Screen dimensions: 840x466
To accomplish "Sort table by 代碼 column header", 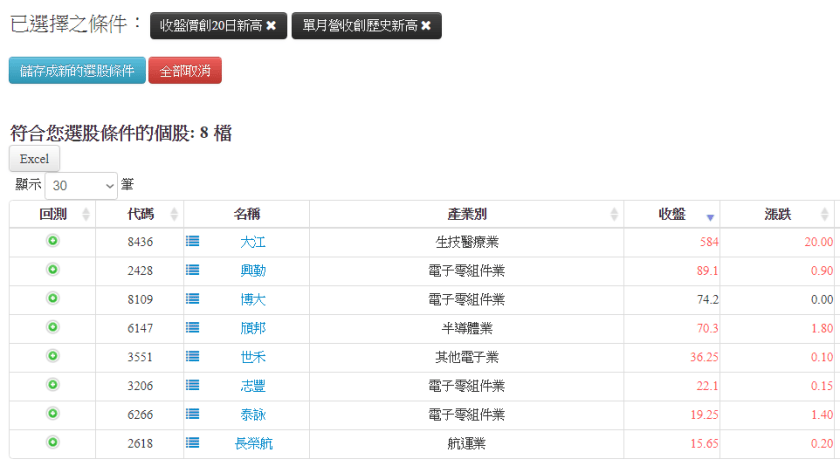I will coord(140,215).
